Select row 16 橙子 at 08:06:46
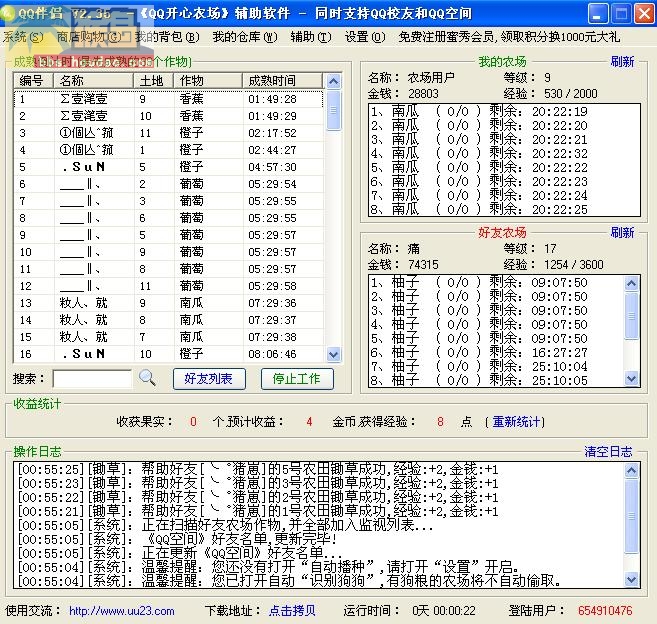This screenshot has height=624, width=657. click(168, 354)
